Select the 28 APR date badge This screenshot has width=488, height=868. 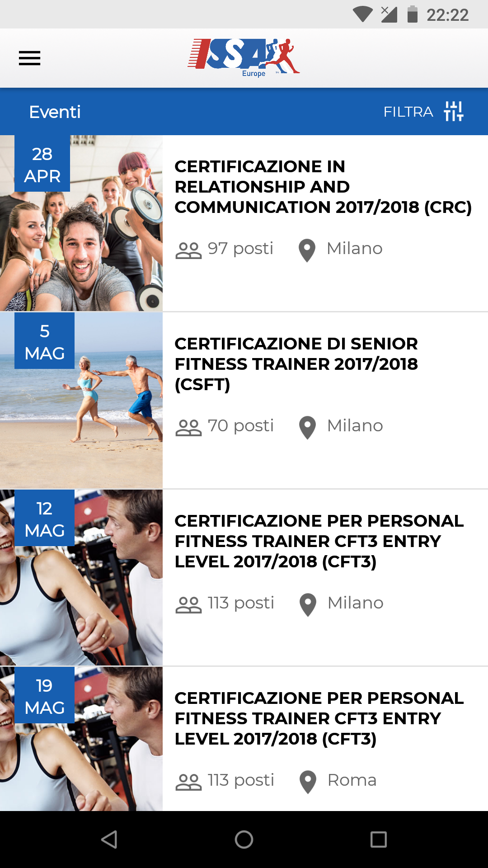pos(42,164)
